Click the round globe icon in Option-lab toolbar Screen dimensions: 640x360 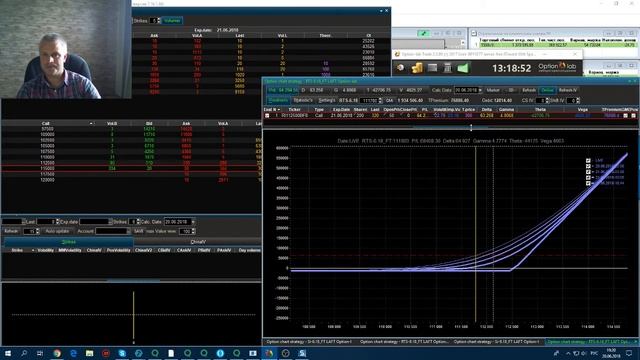(401, 68)
